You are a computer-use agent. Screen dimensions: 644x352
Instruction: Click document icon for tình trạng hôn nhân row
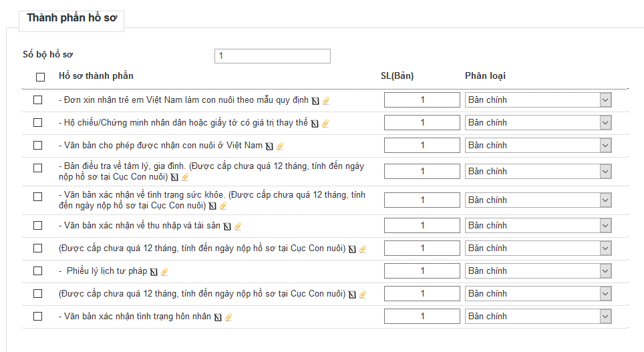point(218,317)
